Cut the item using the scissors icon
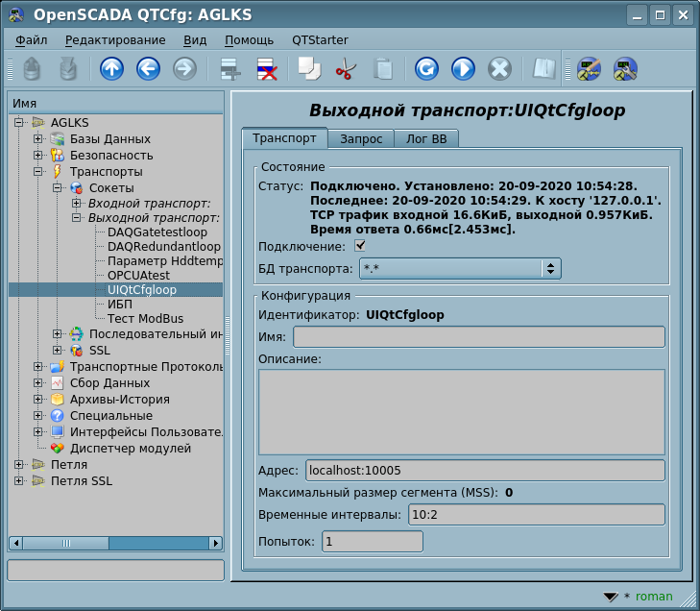700x611 pixels. (x=346, y=69)
